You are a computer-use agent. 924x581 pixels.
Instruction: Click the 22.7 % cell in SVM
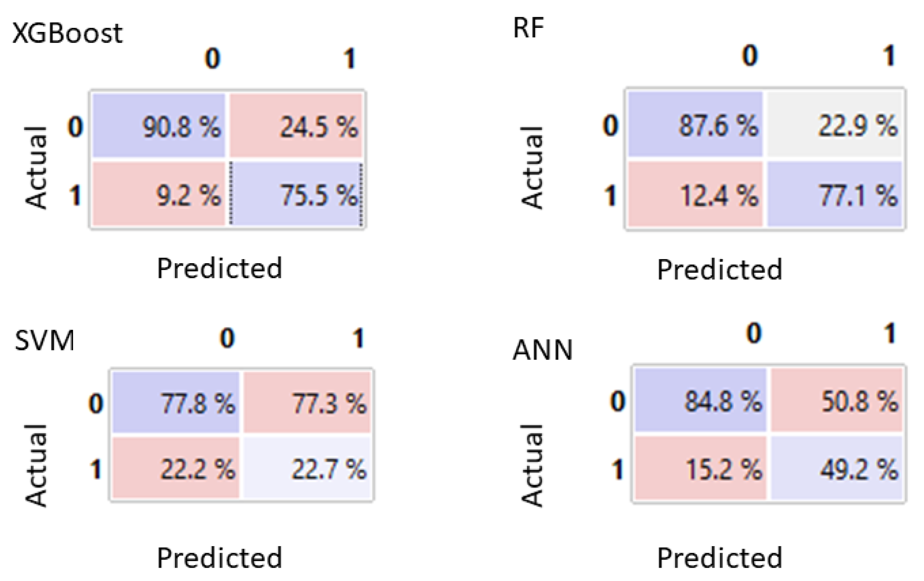point(307,468)
